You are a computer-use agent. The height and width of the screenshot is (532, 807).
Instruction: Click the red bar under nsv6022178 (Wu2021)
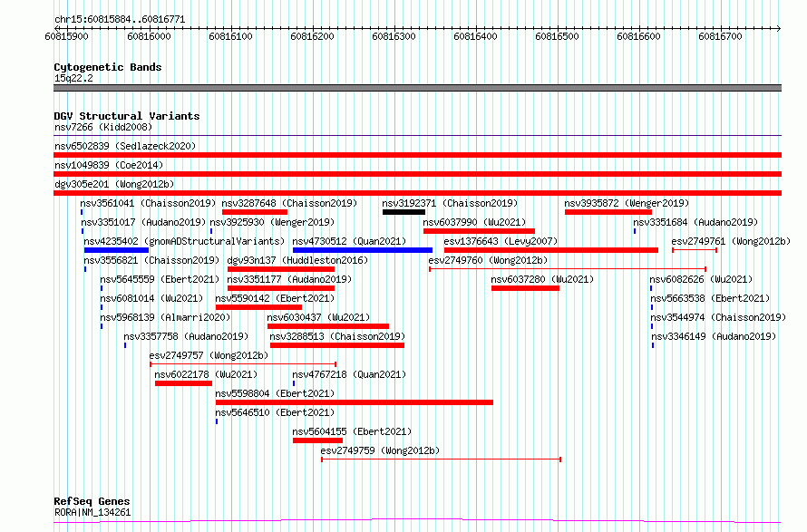pos(184,383)
